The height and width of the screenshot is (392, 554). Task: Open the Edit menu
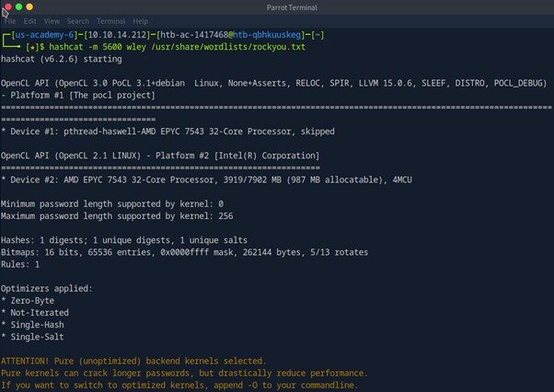tap(30, 20)
